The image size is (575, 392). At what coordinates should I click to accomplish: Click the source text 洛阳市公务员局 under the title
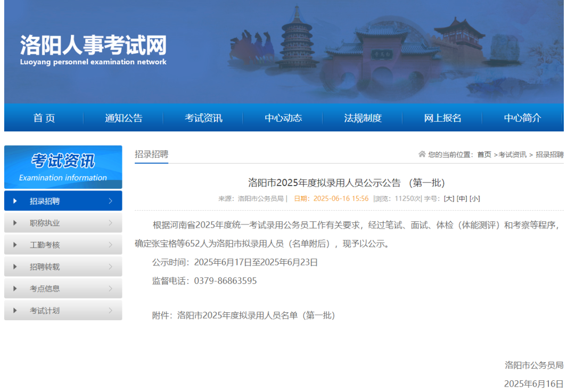click(261, 198)
